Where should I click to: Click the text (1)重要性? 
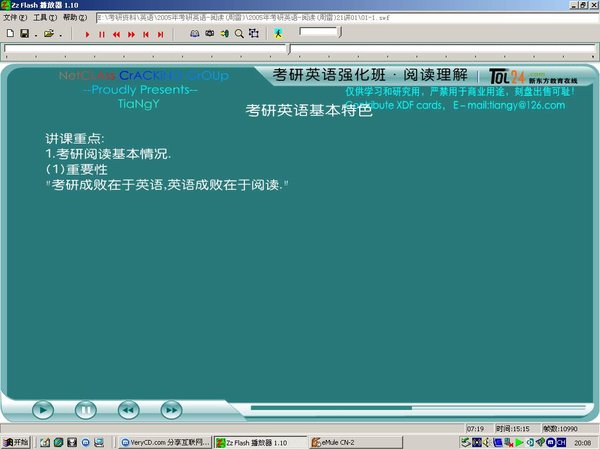click(x=77, y=169)
